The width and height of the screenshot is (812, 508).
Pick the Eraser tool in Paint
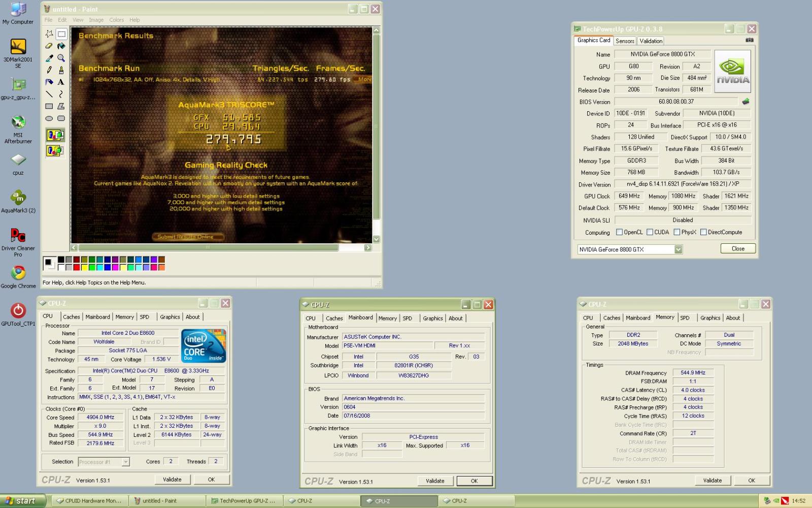[x=49, y=46]
